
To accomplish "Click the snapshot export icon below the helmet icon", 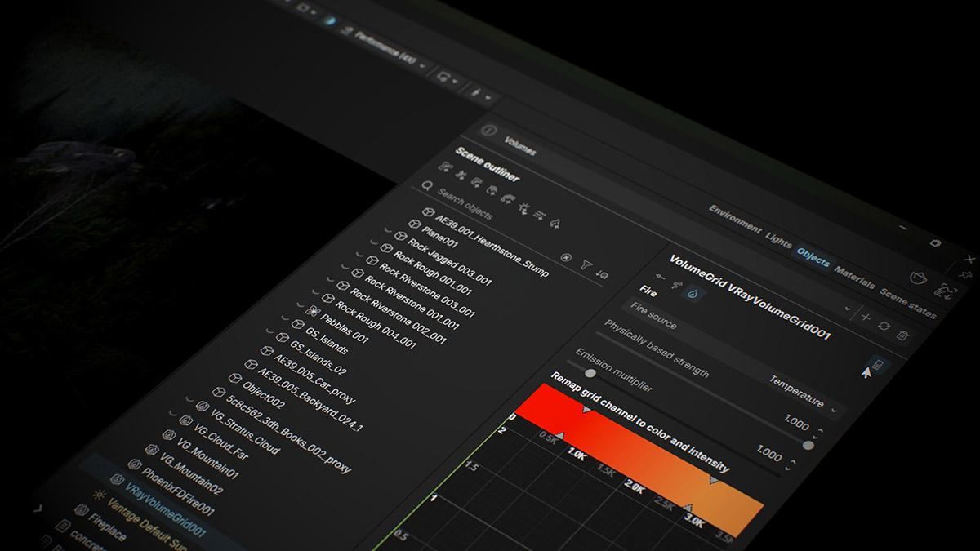I will [946, 291].
